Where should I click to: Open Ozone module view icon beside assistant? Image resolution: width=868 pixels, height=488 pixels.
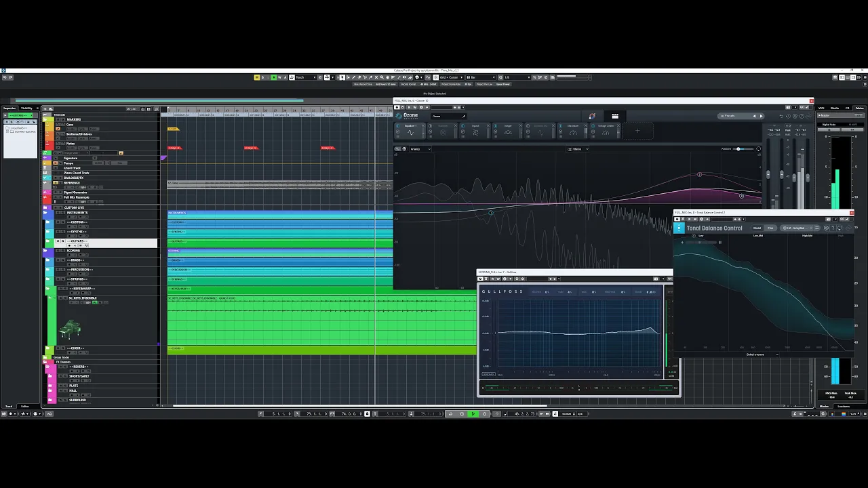(x=615, y=116)
